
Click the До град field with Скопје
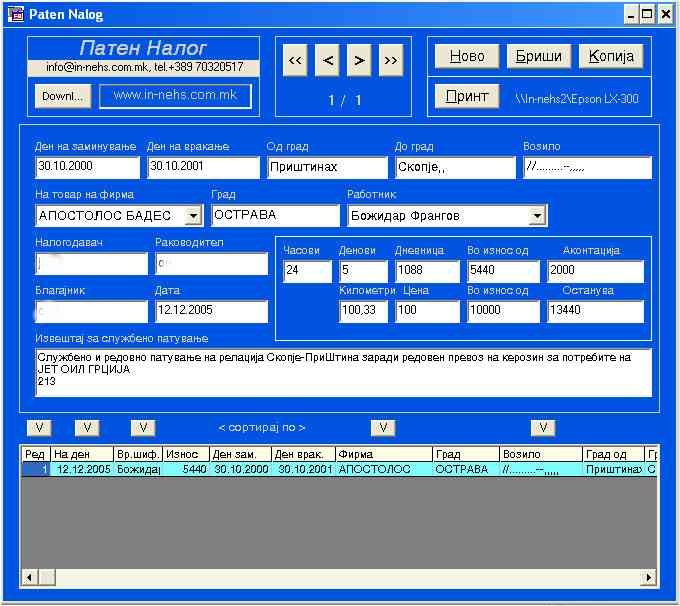pos(455,167)
